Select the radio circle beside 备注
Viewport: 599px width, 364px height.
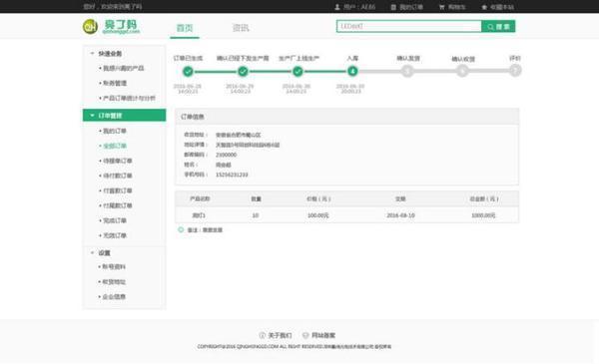coord(181,229)
